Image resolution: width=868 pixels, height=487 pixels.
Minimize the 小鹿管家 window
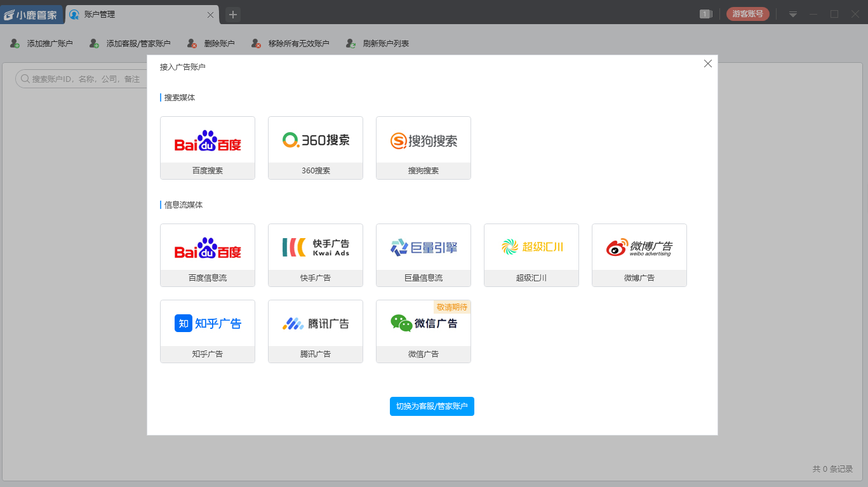point(813,14)
